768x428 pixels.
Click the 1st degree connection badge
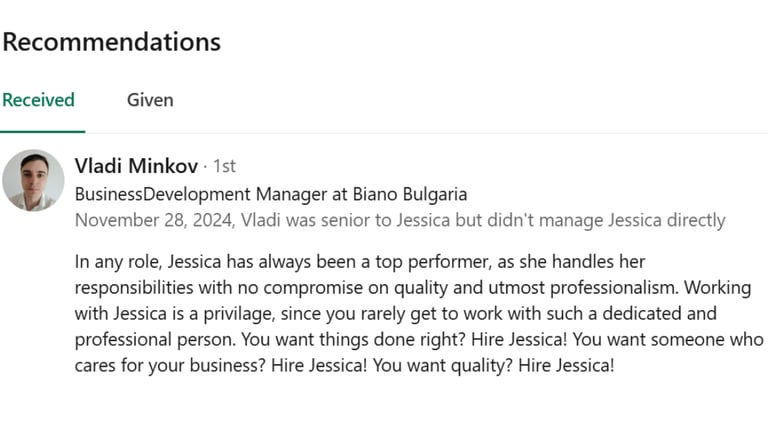pos(224,167)
